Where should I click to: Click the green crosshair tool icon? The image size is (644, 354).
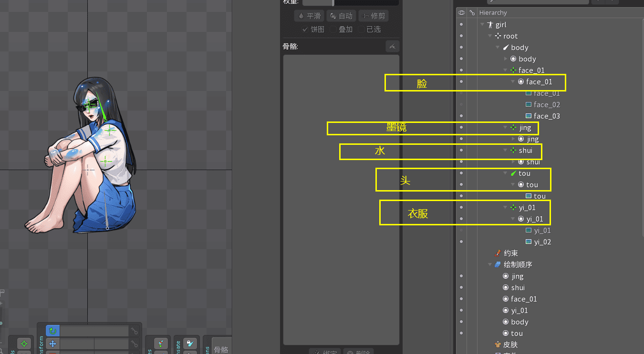point(24,344)
